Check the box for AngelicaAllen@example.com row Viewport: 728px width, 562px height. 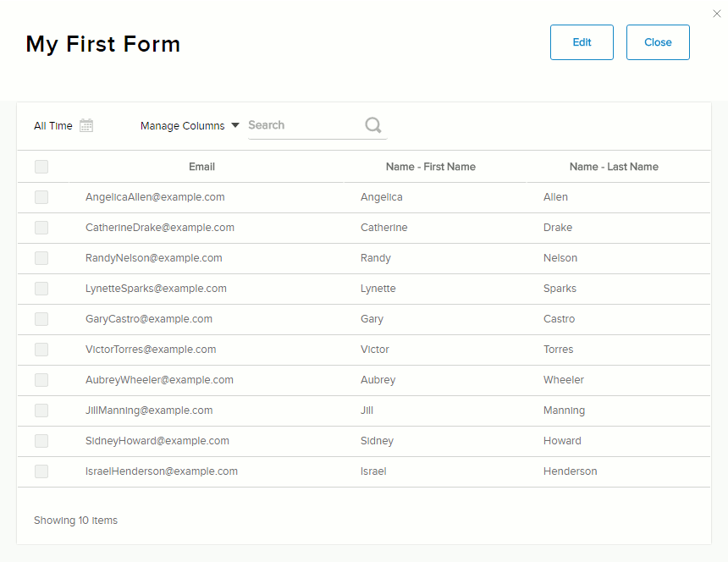[x=41, y=197]
